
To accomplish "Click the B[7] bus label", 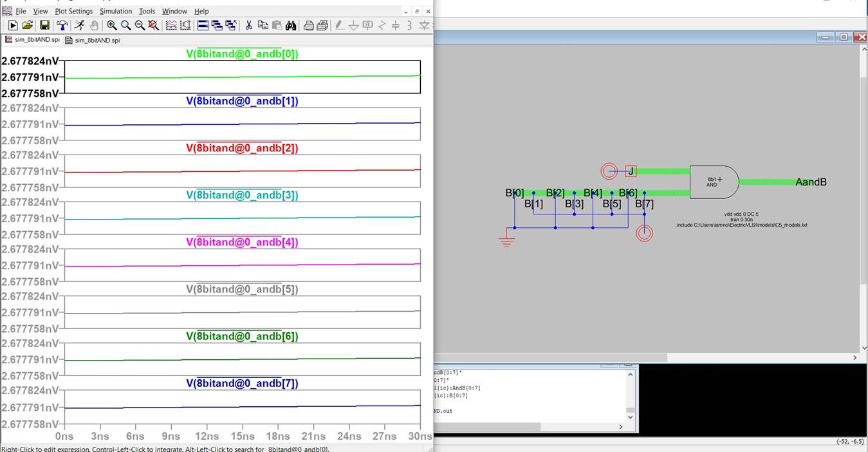I will (644, 204).
